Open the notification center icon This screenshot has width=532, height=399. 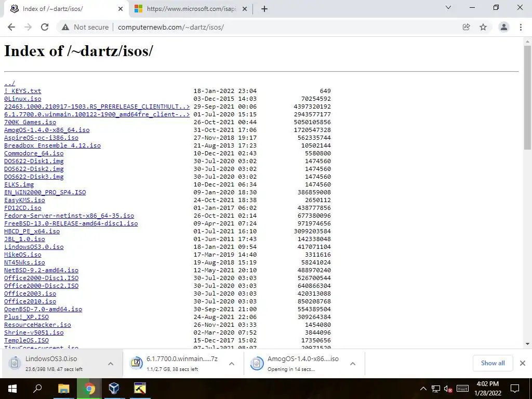click(x=515, y=389)
